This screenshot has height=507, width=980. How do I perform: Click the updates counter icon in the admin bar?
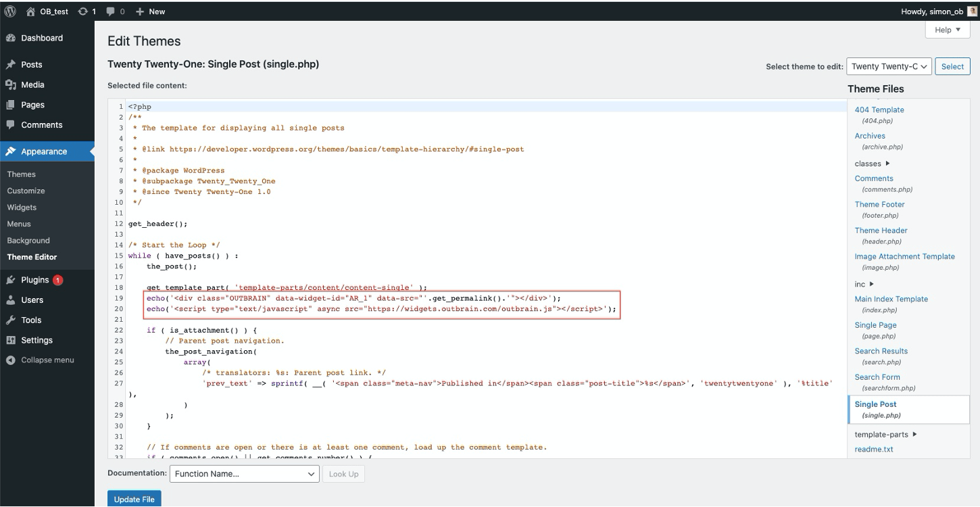[x=85, y=11]
